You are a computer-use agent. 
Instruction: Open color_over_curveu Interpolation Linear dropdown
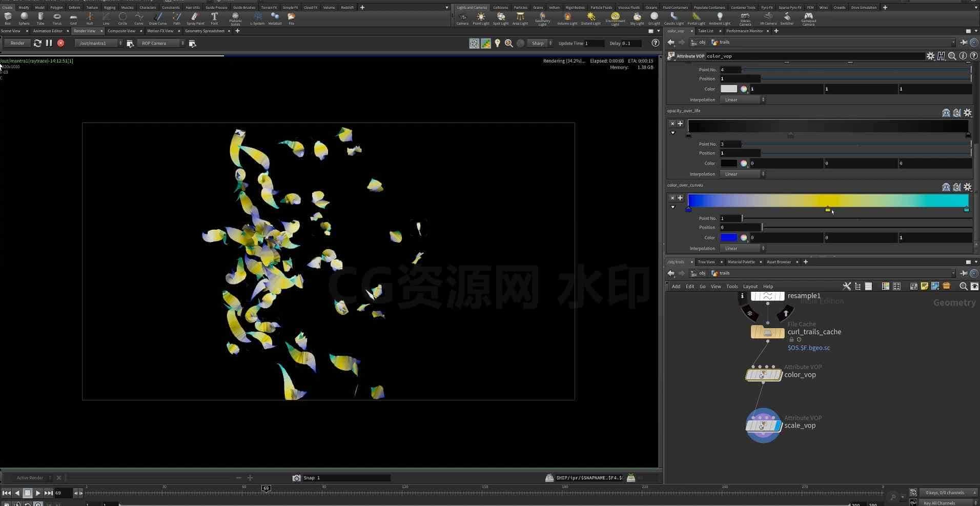click(742, 248)
